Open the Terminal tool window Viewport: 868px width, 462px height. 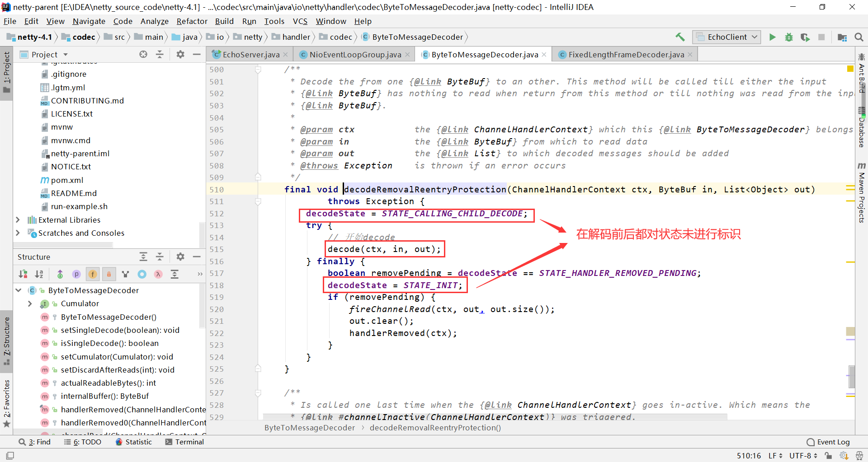(184, 442)
